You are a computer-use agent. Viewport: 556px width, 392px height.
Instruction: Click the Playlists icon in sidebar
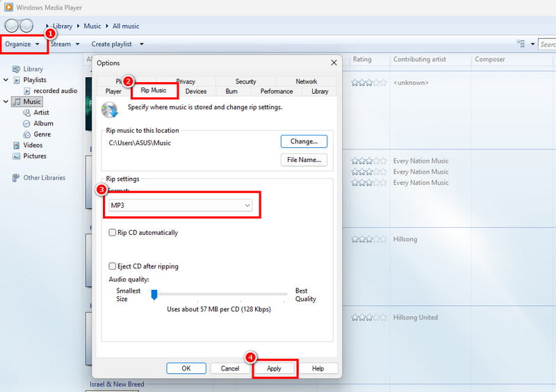pyautogui.click(x=17, y=80)
